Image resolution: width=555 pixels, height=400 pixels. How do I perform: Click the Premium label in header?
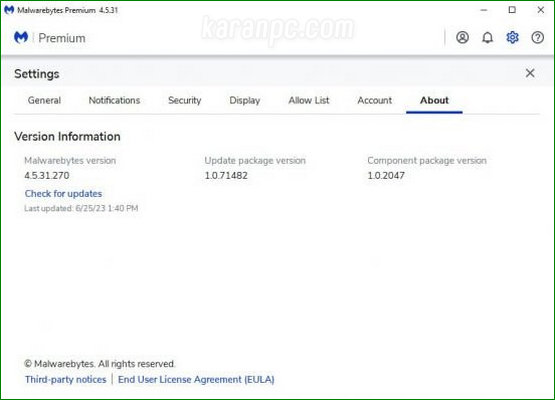pos(62,38)
